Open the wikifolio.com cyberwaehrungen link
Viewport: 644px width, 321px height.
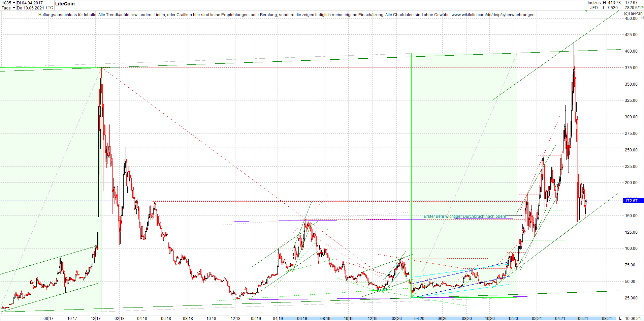coord(493,15)
